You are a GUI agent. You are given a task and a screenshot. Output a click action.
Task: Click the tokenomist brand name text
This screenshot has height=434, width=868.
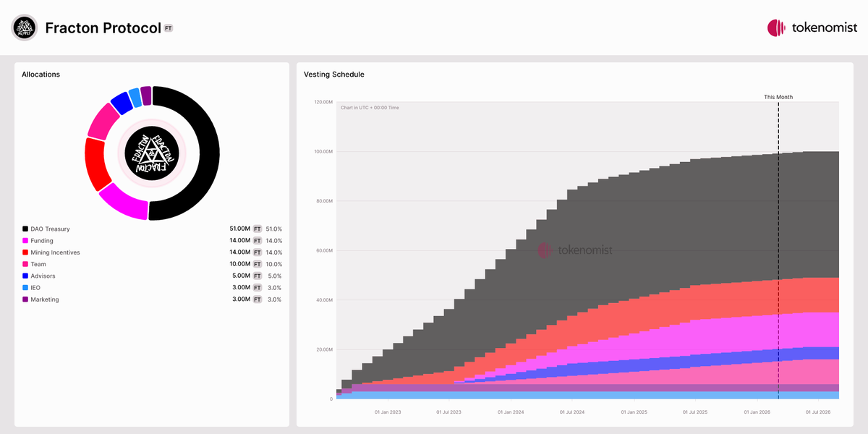pos(824,28)
